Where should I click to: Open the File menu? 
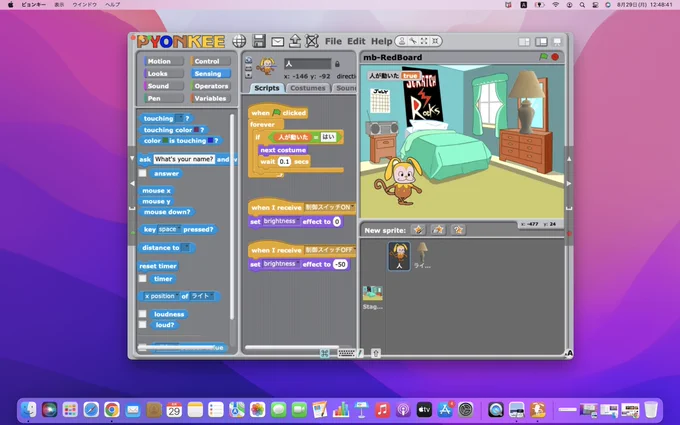pyautogui.click(x=333, y=41)
